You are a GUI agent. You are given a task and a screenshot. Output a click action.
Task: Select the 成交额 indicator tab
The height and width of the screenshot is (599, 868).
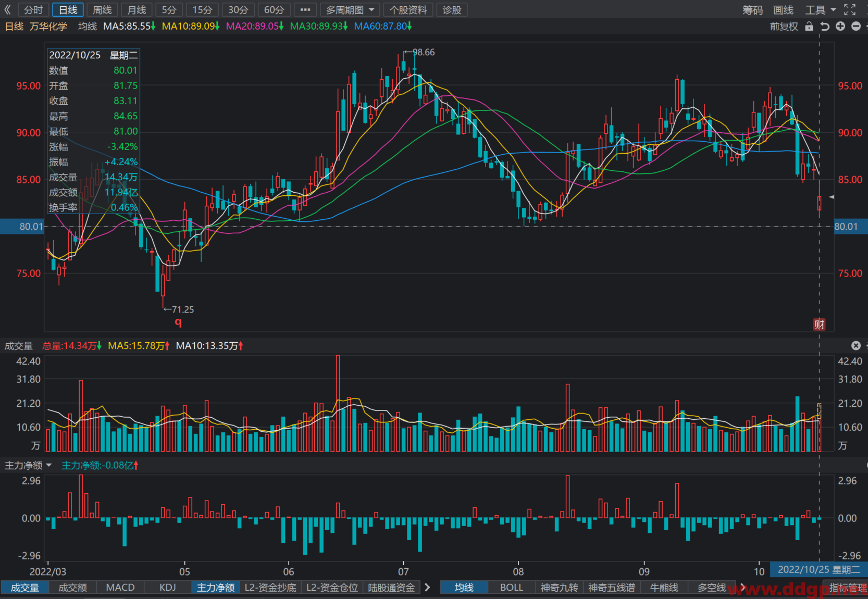[x=72, y=588]
